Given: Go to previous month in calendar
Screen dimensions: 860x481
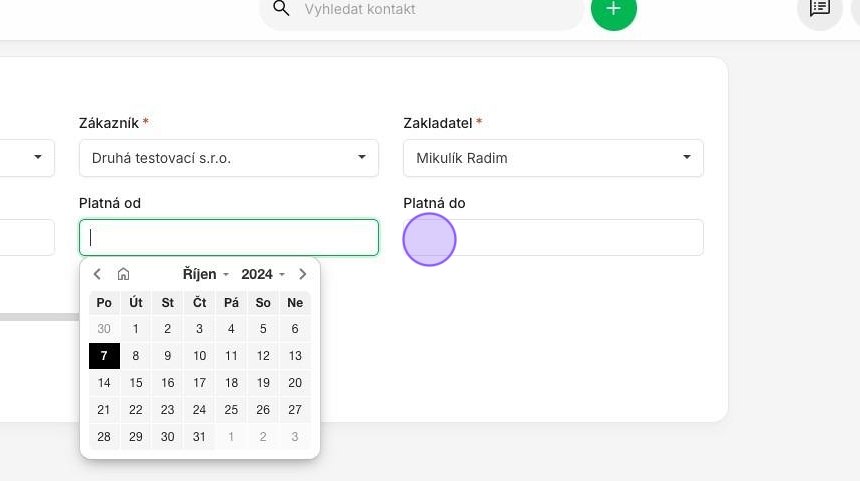Looking at the screenshot, I should point(97,274).
